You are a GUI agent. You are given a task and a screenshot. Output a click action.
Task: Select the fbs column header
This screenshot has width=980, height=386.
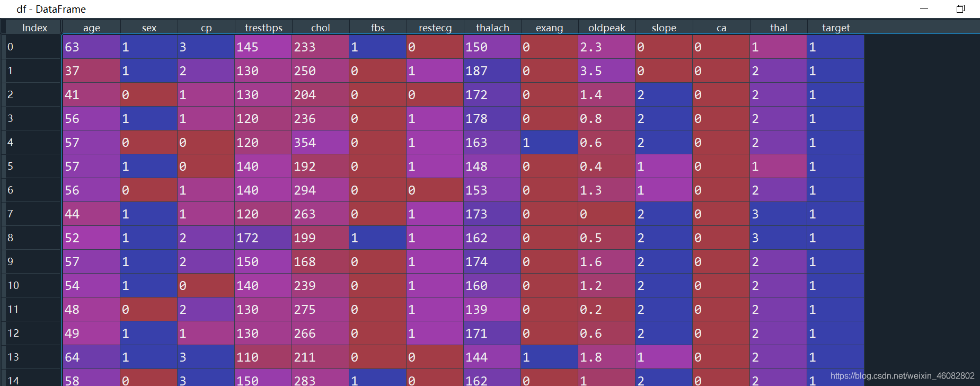click(378, 28)
